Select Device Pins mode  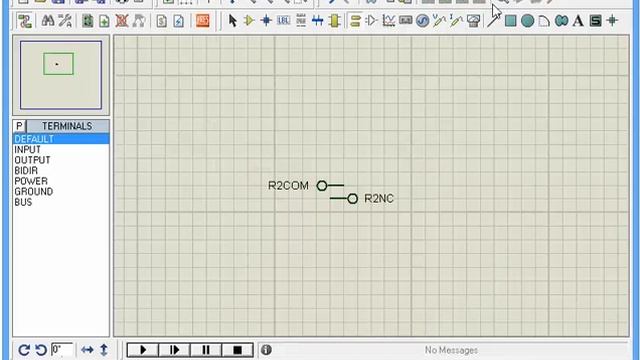pyautogui.click(x=371, y=20)
